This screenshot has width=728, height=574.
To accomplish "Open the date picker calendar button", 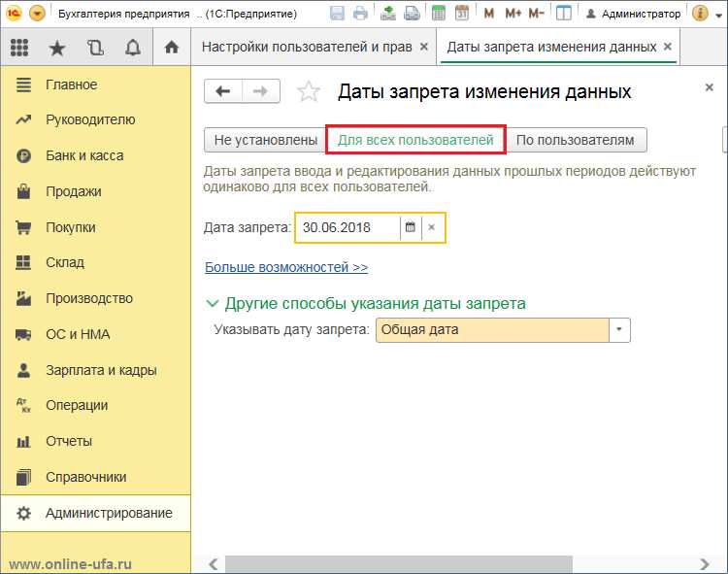I will [x=411, y=227].
